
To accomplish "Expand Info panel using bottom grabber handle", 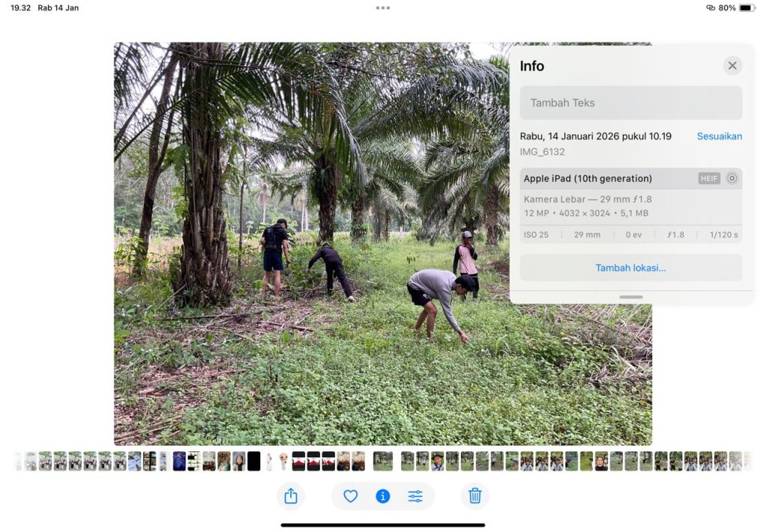I will tap(631, 297).
